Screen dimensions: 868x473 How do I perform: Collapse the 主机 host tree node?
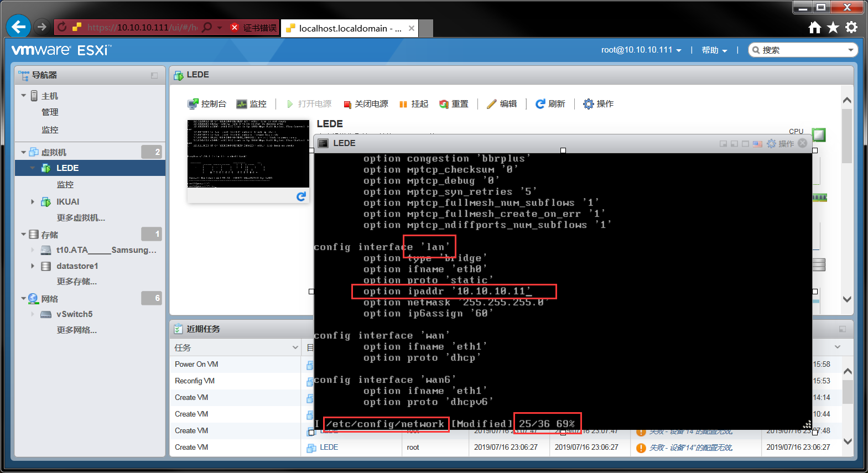tap(24, 96)
